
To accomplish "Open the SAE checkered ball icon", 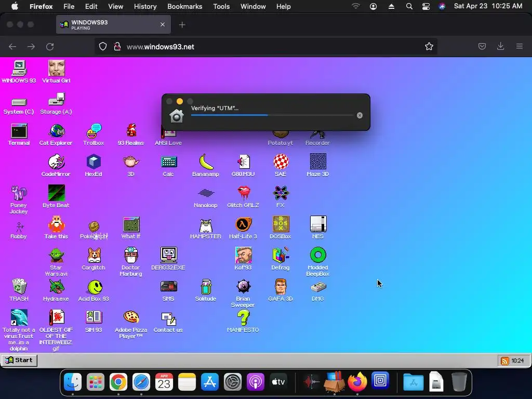I will tap(281, 162).
